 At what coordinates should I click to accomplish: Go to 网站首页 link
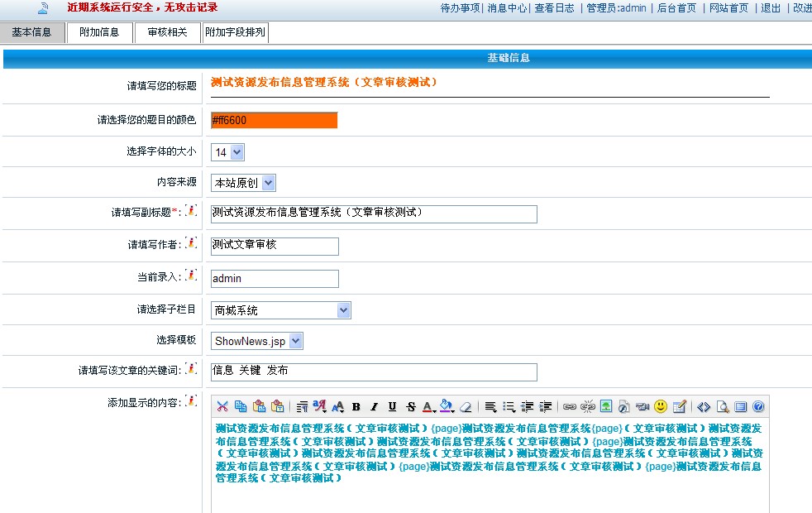728,8
